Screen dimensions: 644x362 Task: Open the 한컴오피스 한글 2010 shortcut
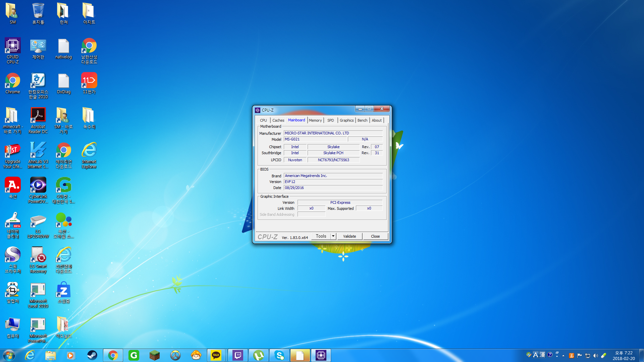38,86
